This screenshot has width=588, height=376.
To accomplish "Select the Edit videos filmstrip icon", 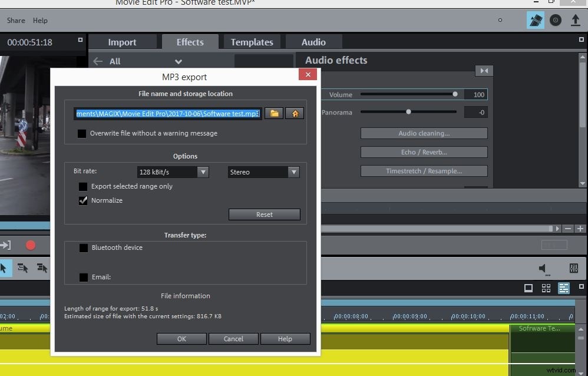I will [536, 20].
